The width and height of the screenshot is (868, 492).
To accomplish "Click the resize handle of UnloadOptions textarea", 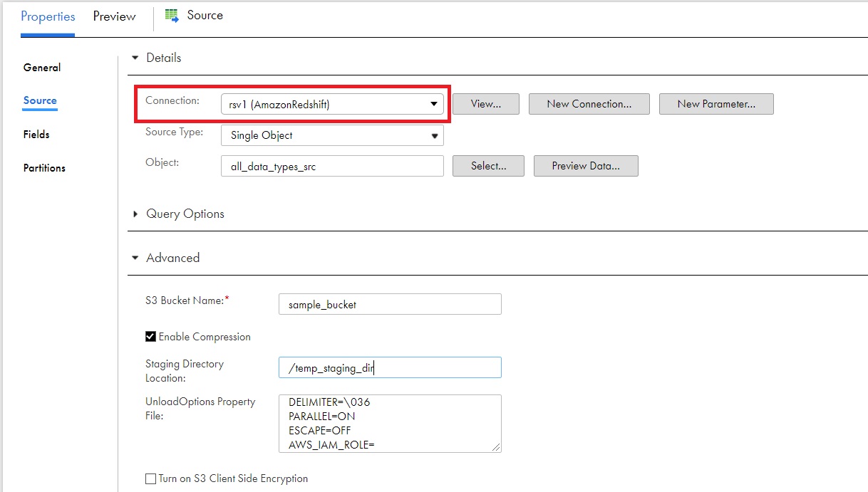I will pos(497,448).
